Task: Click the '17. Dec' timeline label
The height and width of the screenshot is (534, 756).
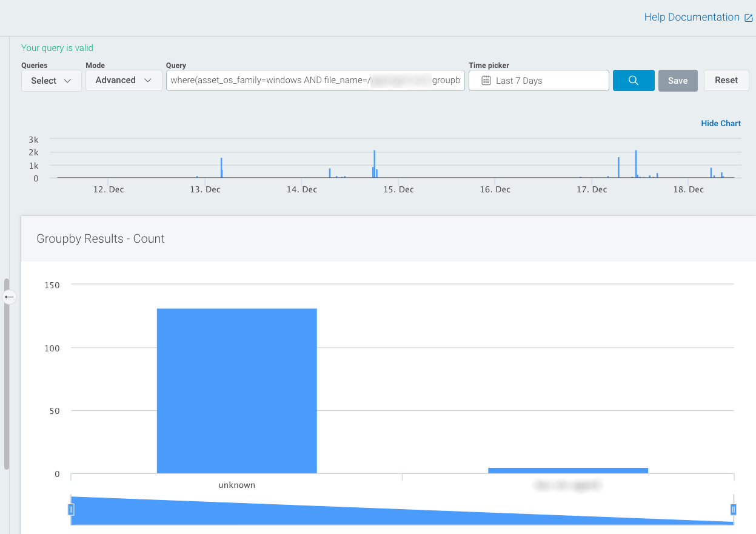Action: [x=591, y=189]
